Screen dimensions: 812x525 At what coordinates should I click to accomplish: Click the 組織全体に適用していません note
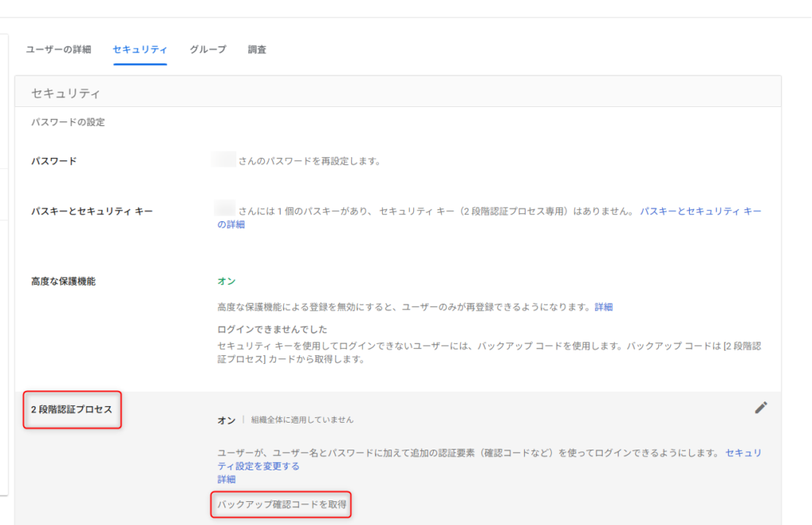click(302, 420)
